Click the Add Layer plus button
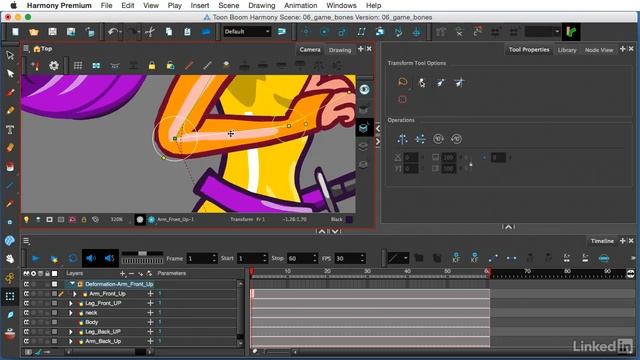The height and width of the screenshot is (360, 640). 122,273
